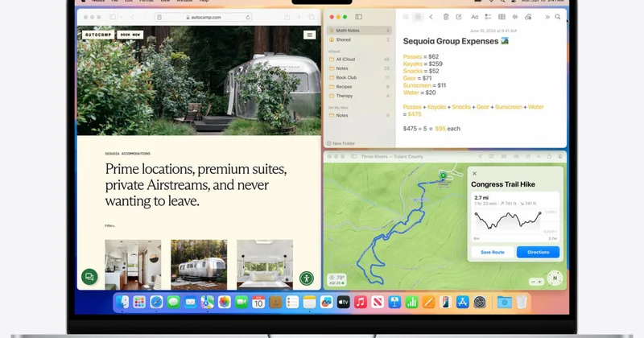The height and width of the screenshot is (338, 644).
Task: Click the Maps compass N control
Action: click(x=555, y=278)
